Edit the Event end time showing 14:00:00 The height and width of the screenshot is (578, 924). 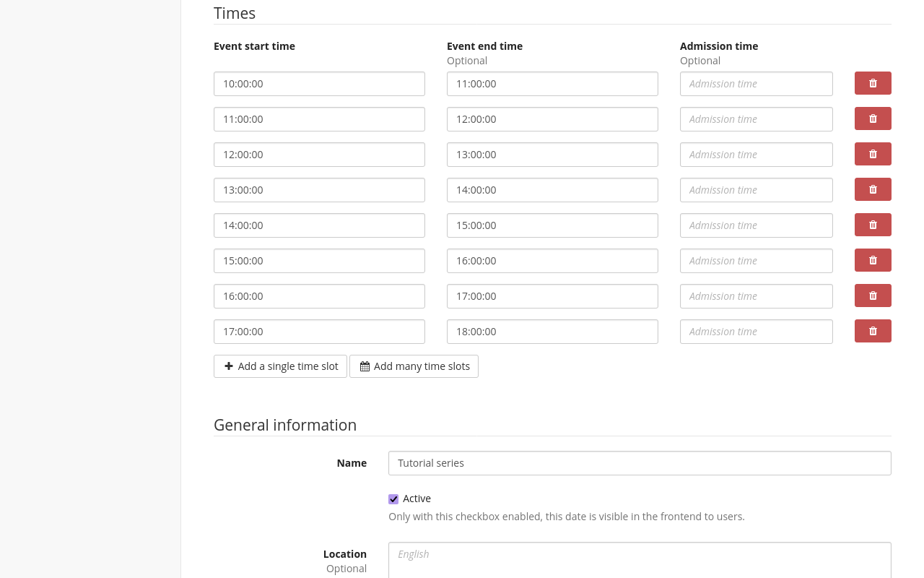552,190
